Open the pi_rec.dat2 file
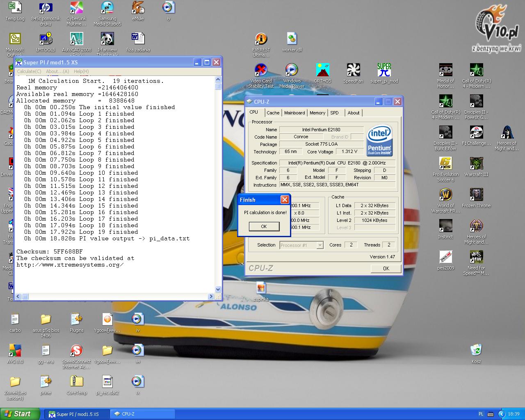The width and height of the screenshot is (525, 420). (107, 385)
